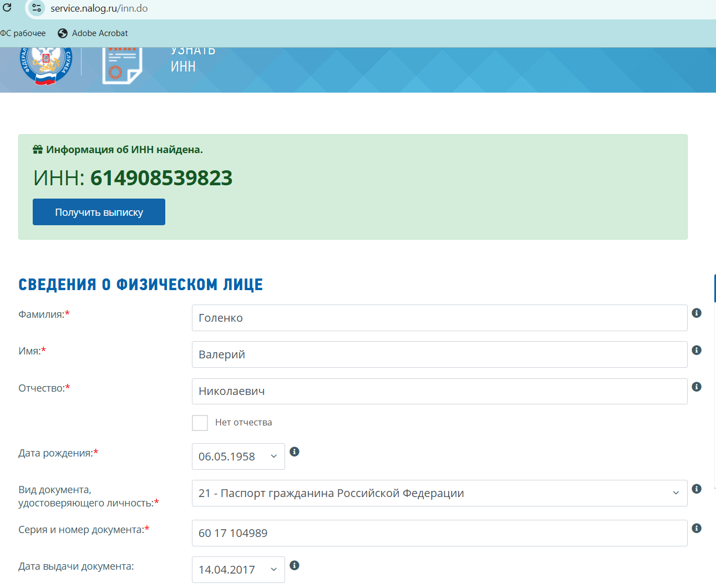This screenshot has height=588, width=716.
Task: Click info icon next to Фамилия field
Action: tap(697, 313)
